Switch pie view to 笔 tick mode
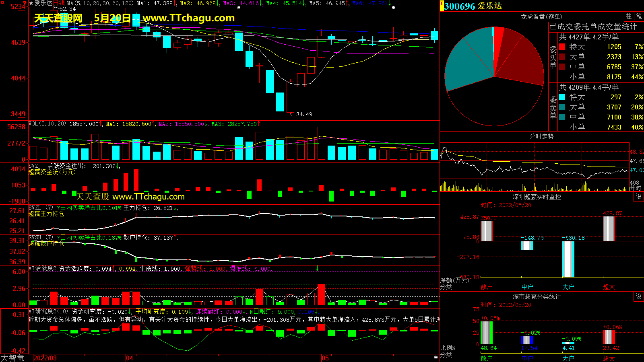The width and height of the screenshot is (644, 362). tap(639, 16)
